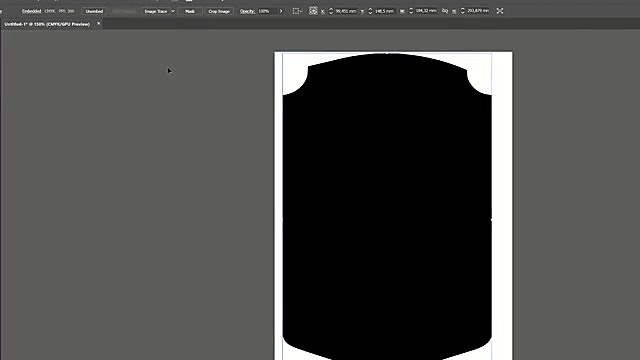Click the Opacity percentage field
The width and height of the screenshot is (640, 360).
click(x=266, y=11)
